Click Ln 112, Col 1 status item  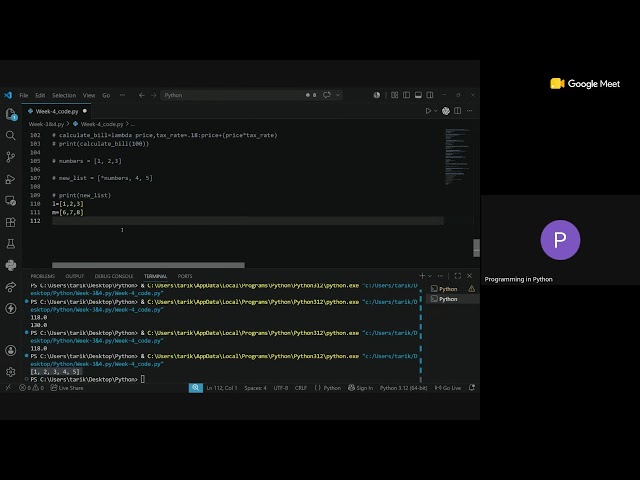click(222, 388)
